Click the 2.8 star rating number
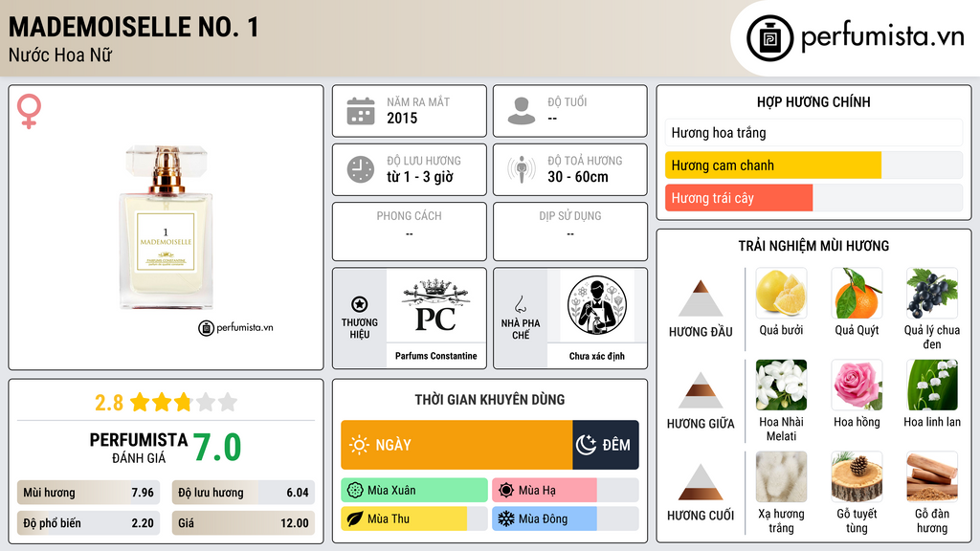 [109, 403]
